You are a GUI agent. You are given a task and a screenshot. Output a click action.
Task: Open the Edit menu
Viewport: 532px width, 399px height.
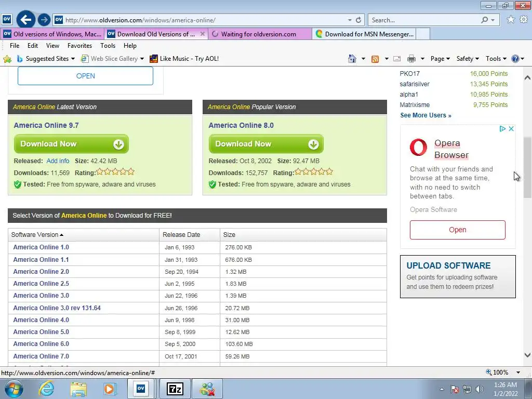33,46
